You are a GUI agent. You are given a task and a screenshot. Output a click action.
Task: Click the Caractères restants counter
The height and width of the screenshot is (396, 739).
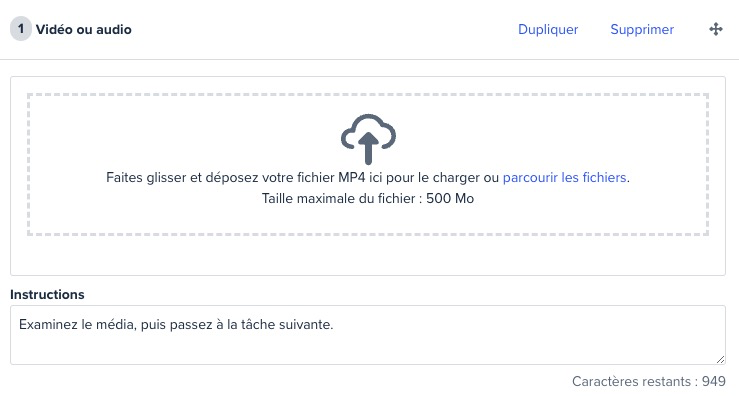[649, 381]
